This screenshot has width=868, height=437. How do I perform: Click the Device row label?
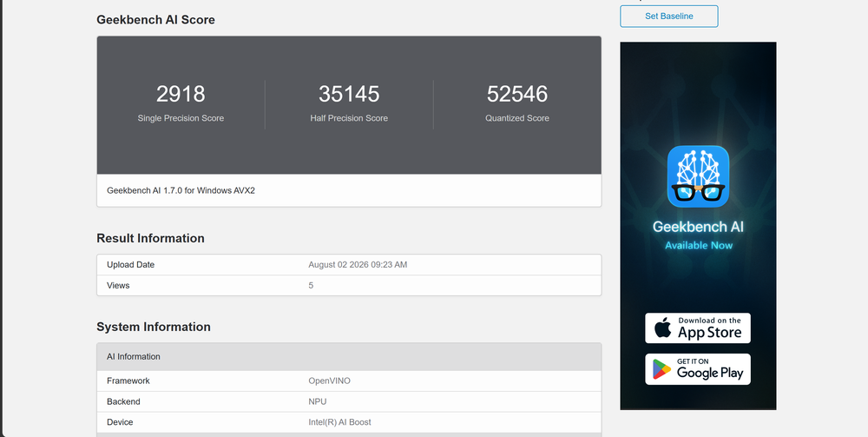click(120, 422)
